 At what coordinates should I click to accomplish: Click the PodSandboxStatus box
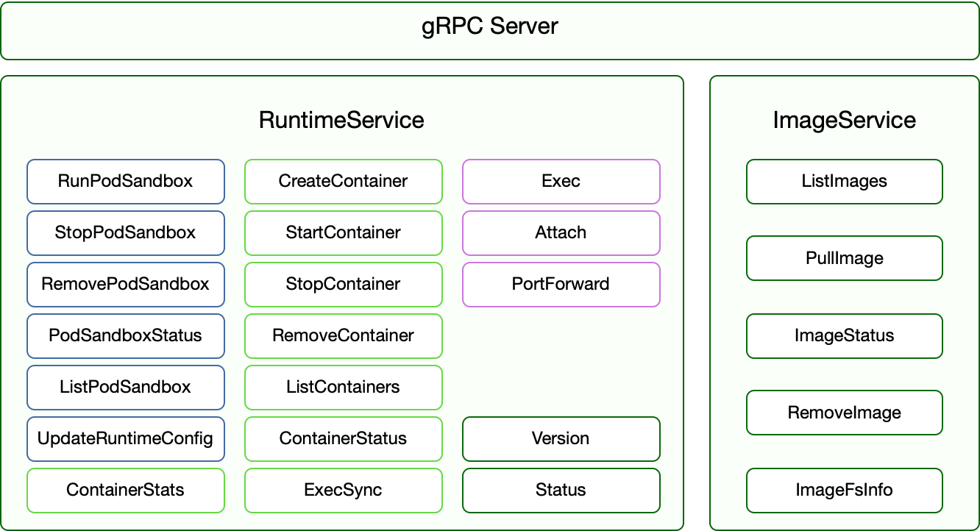(126, 336)
